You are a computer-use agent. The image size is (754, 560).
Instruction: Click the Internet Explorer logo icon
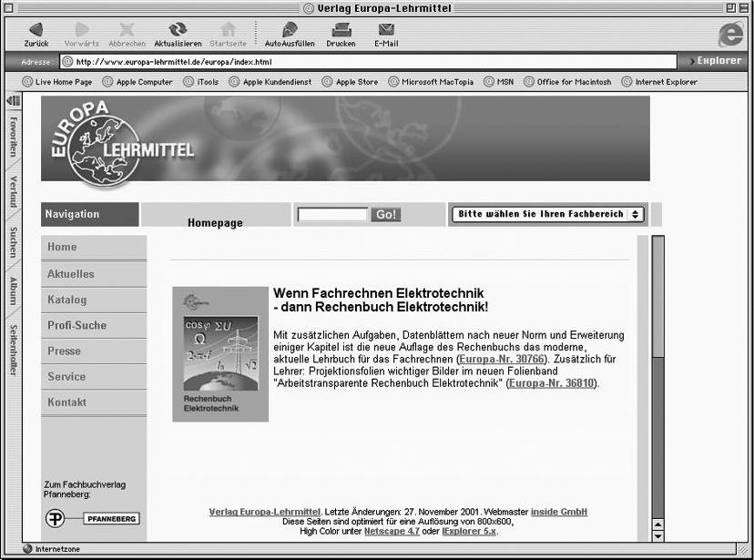(731, 35)
